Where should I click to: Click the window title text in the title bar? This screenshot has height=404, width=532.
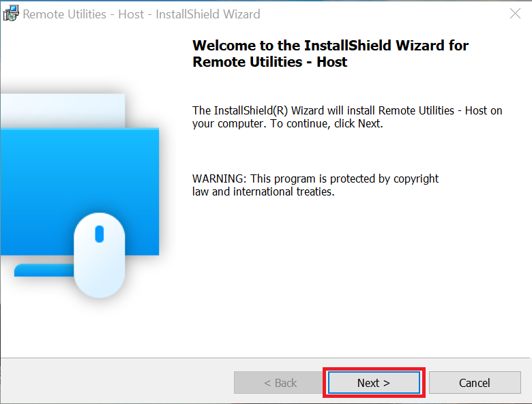point(141,14)
